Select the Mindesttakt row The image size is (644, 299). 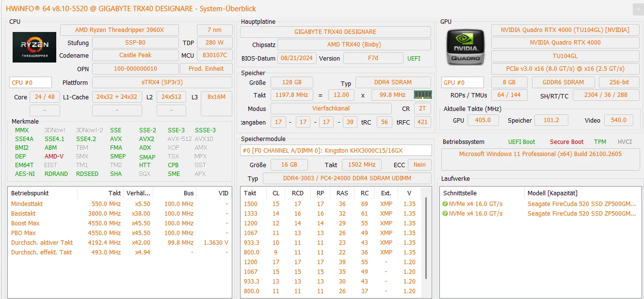click(120, 204)
